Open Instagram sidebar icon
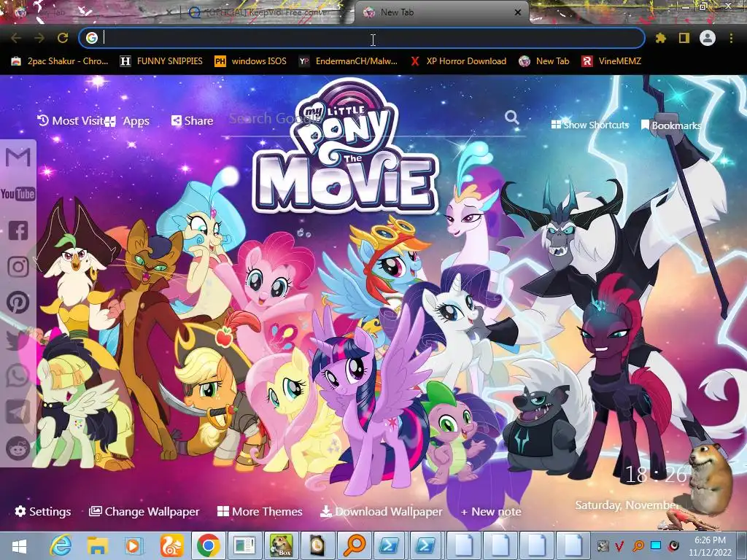 (x=18, y=267)
